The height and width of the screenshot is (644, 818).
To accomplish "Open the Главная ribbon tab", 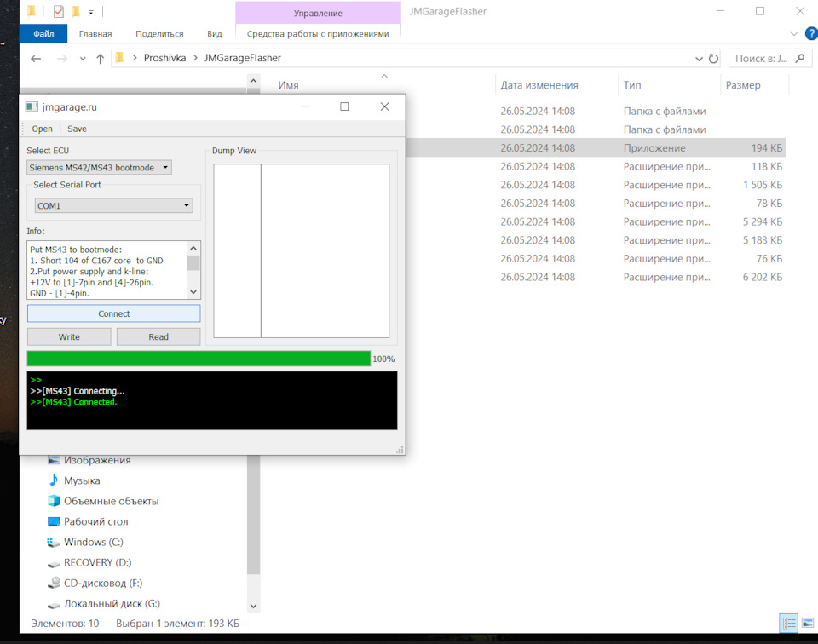I will (95, 34).
